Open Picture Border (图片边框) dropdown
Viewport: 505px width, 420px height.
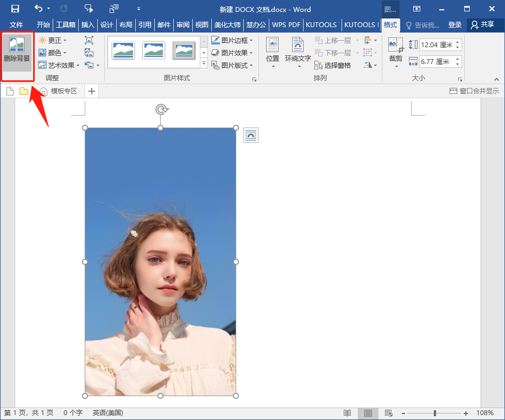[232, 40]
